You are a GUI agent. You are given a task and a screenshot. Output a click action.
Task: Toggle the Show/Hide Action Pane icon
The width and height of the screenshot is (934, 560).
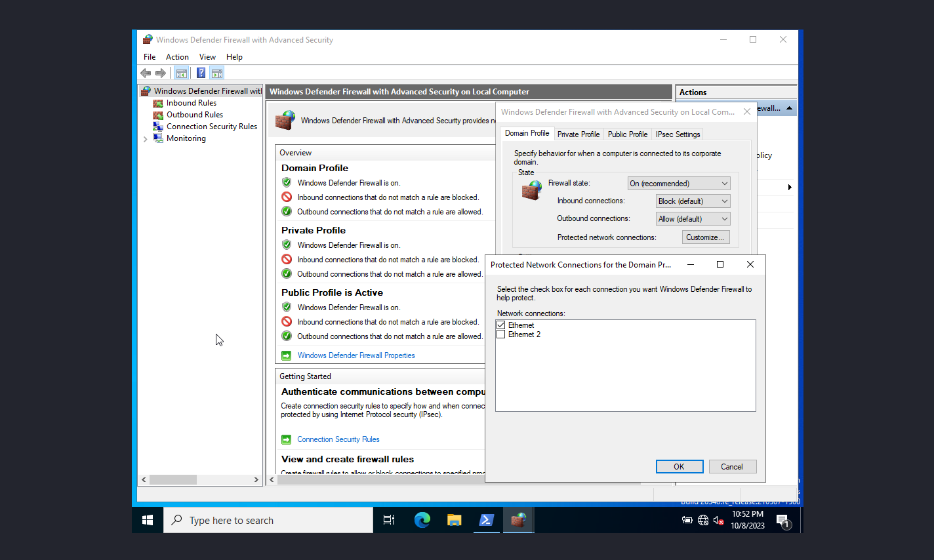(217, 73)
